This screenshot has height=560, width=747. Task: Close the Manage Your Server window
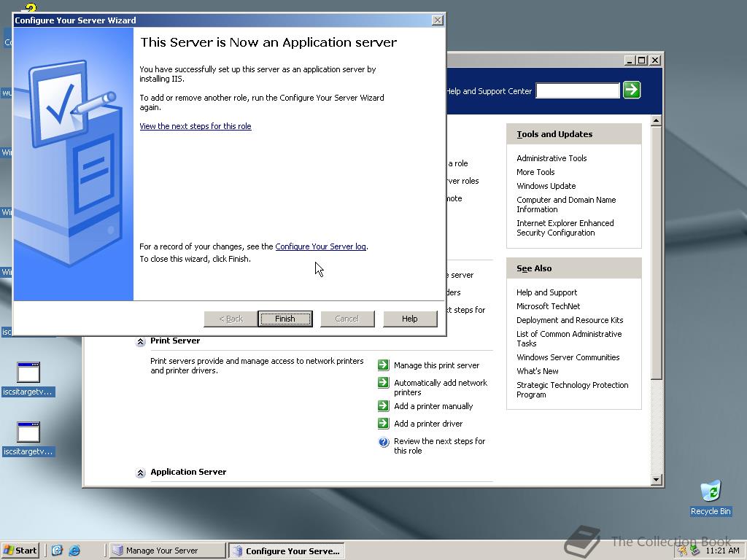[x=655, y=61]
